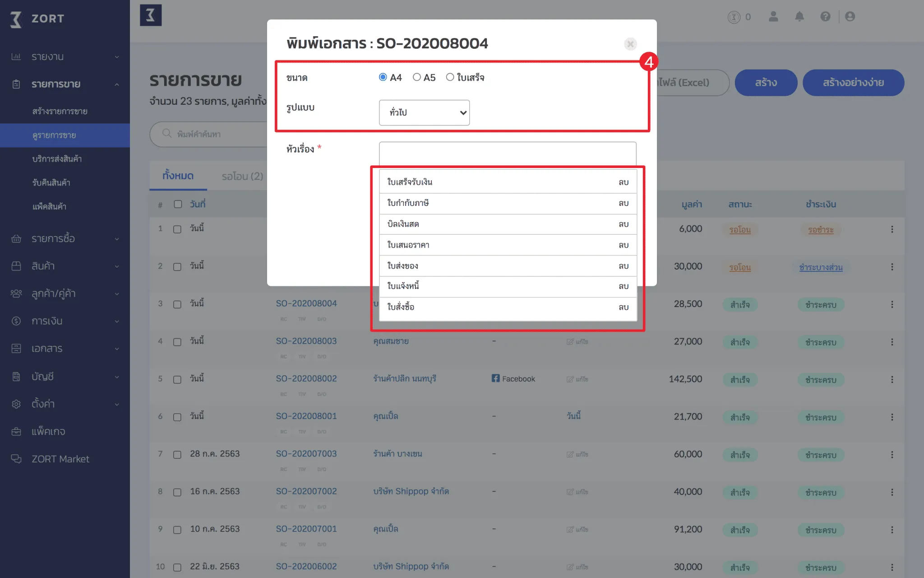924x578 pixels.
Task: Open ZORT Market in the sidebar
Action: tap(60, 459)
